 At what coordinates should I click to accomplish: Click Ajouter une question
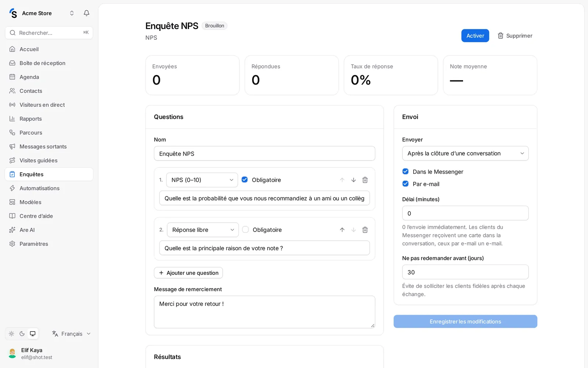click(189, 273)
